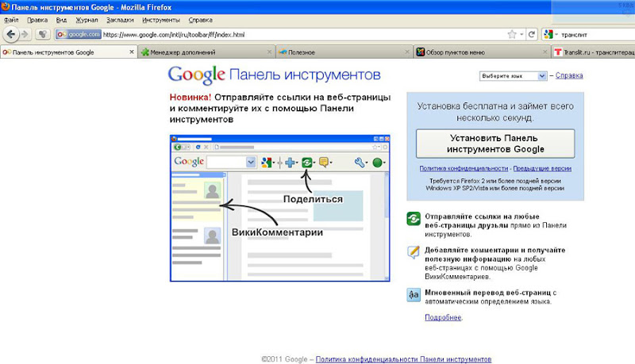The height and width of the screenshot is (364, 635).
Task: Open the Инструменты menu
Action: [161, 20]
